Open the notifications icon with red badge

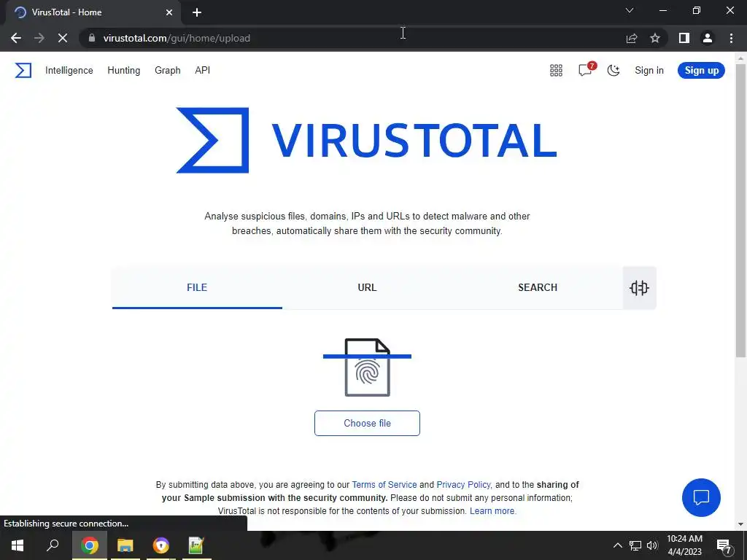[x=586, y=69]
